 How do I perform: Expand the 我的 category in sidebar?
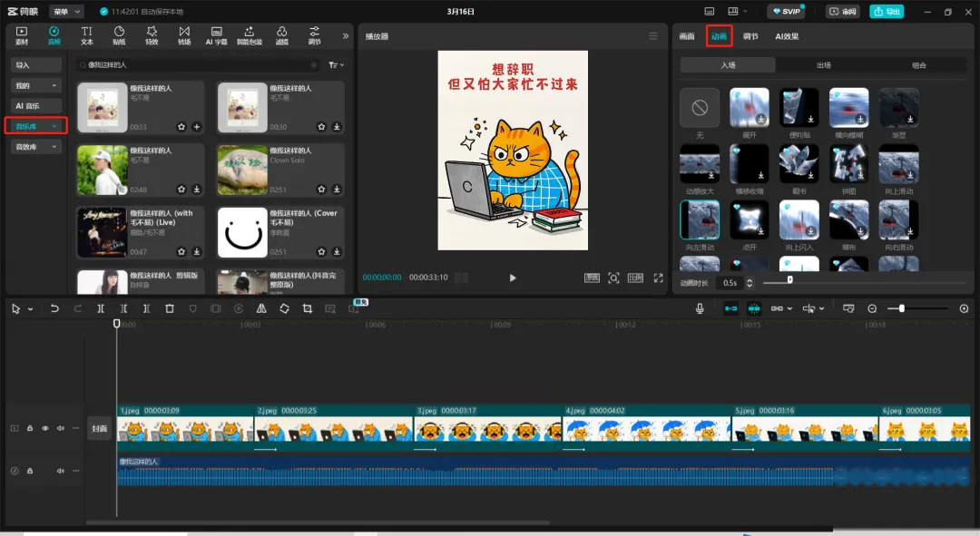[36, 85]
